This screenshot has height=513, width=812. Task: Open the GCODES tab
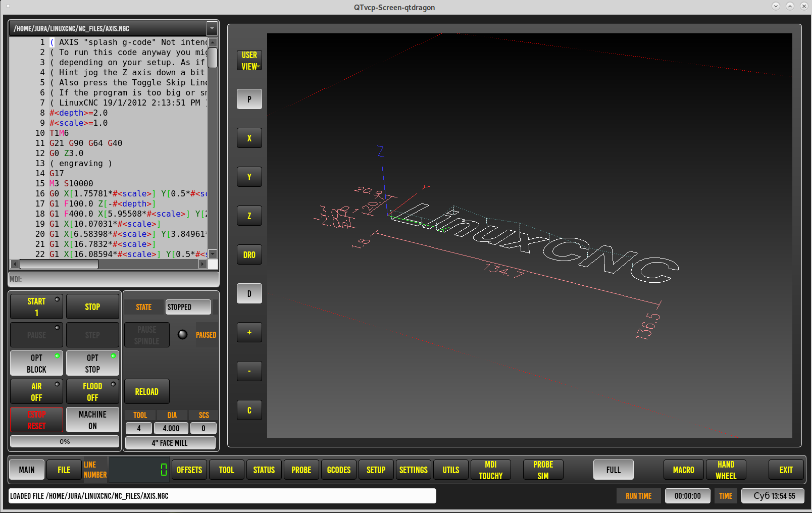(339, 470)
